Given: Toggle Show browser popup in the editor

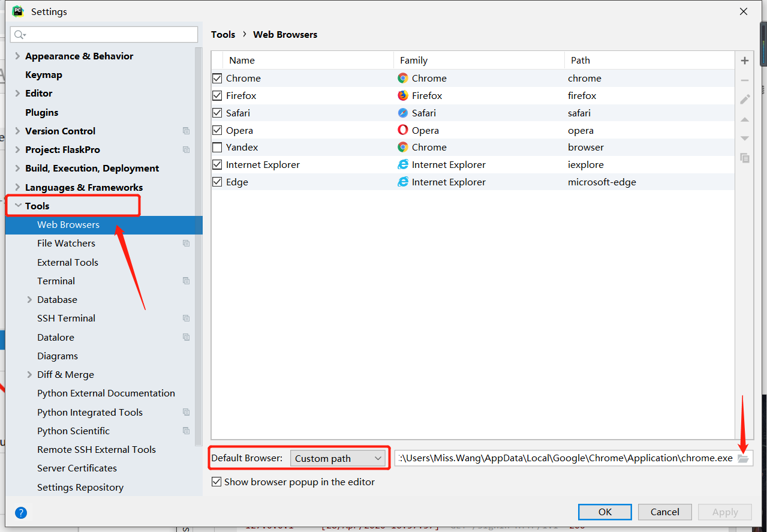Looking at the screenshot, I should [x=217, y=482].
